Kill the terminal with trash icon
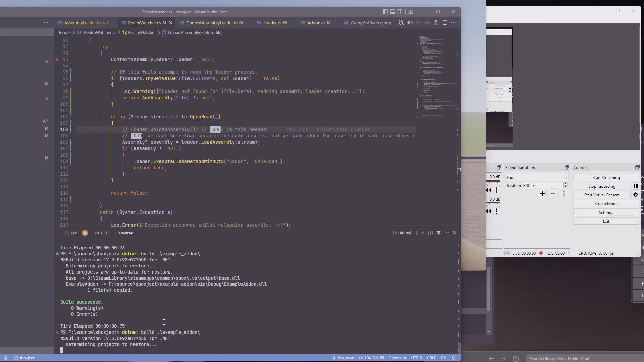The height and width of the screenshot is (362, 644). [x=438, y=233]
